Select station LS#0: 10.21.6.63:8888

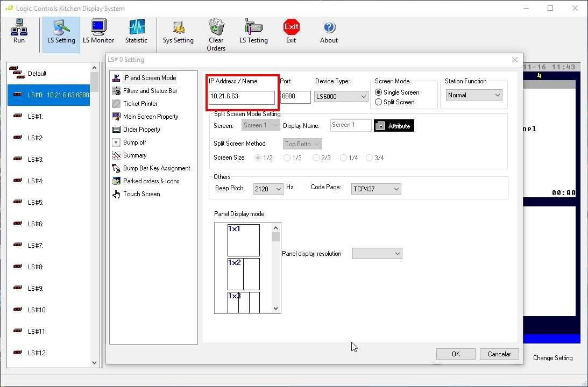[49, 95]
